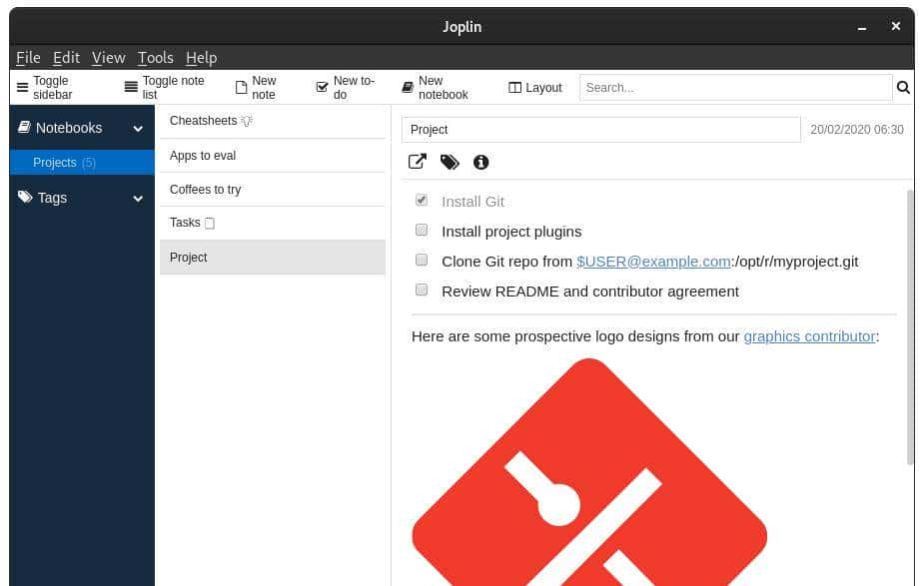This screenshot has width=924, height=586.
Task: Expand the Tags section chevron
Action: tap(138, 199)
